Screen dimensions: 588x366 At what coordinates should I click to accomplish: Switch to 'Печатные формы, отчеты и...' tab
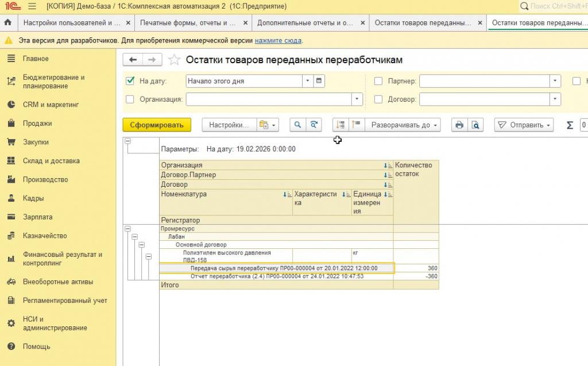point(188,23)
